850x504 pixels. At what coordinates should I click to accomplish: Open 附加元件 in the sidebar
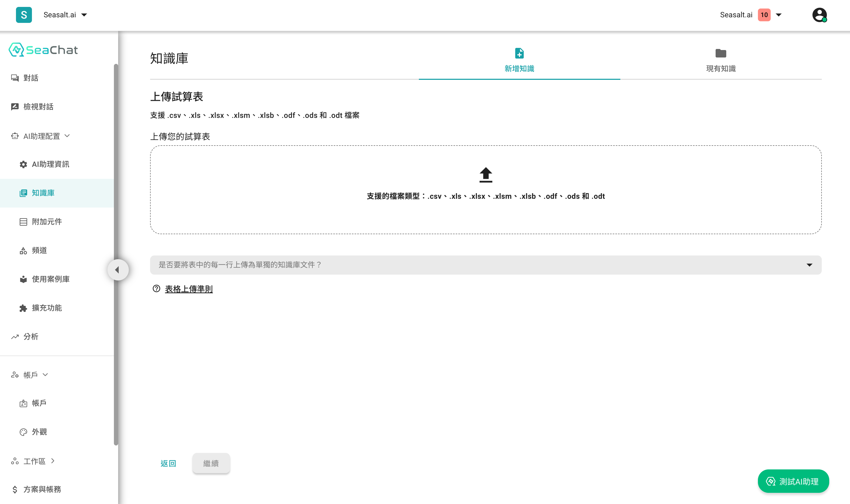(x=57, y=222)
